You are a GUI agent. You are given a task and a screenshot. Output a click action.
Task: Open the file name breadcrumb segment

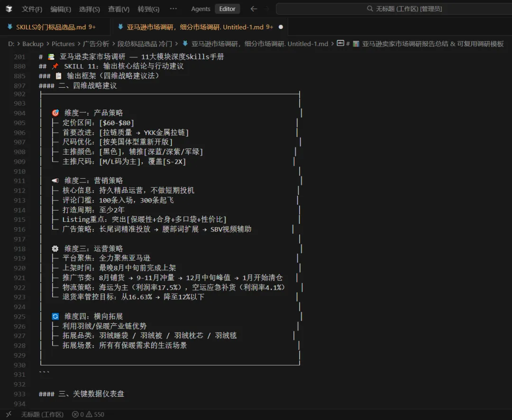tap(260, 44)
